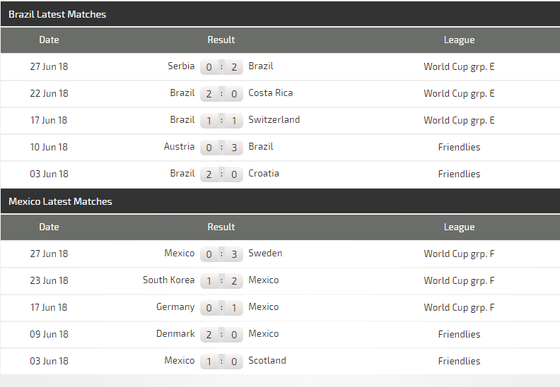Select the Brazil Latest Matches heading
Screen dimensions: 560x387
[x=57, y=14]
